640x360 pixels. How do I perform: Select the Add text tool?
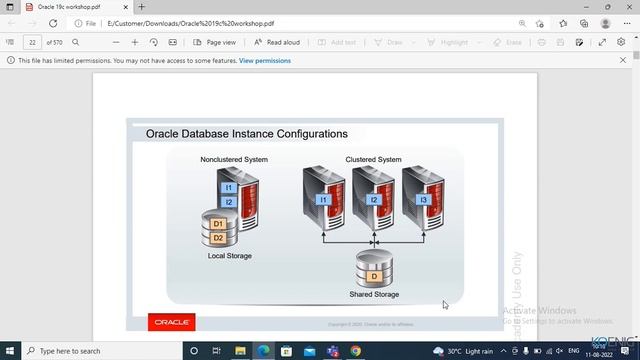click(337, 42)
